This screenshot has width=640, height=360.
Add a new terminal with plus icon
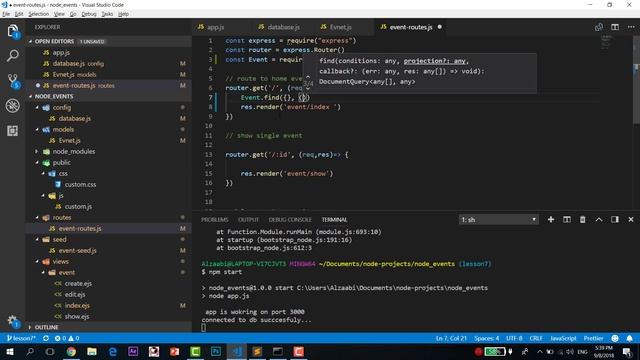(x=551, y=220)
